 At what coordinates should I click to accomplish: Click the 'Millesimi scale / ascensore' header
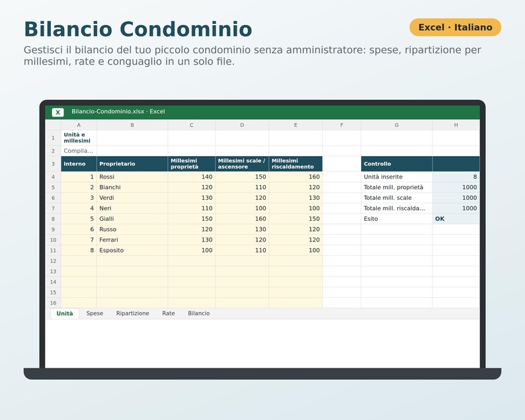point(242,164)
